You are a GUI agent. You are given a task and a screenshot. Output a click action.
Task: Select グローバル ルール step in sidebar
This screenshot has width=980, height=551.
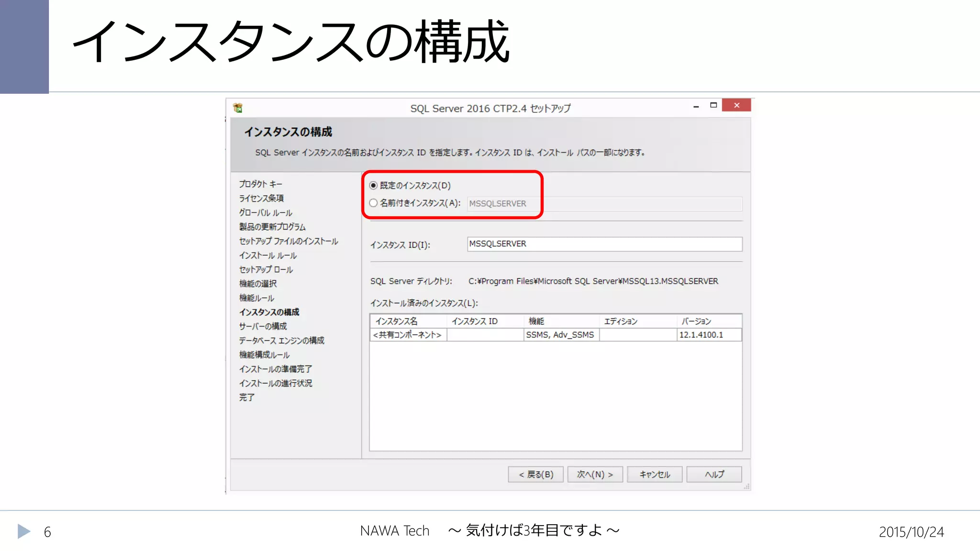[266, 213]
